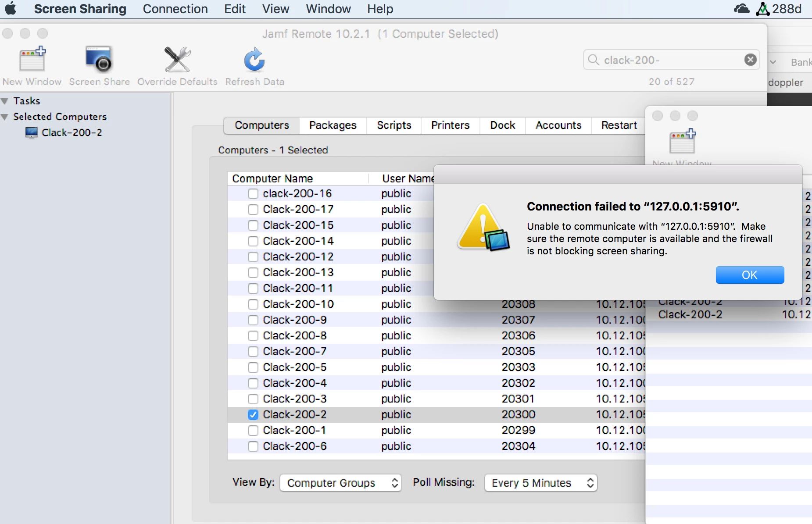Screen dimensions: 812x524
Task: Switch to the Printers tab
Action: click(450, 125)
